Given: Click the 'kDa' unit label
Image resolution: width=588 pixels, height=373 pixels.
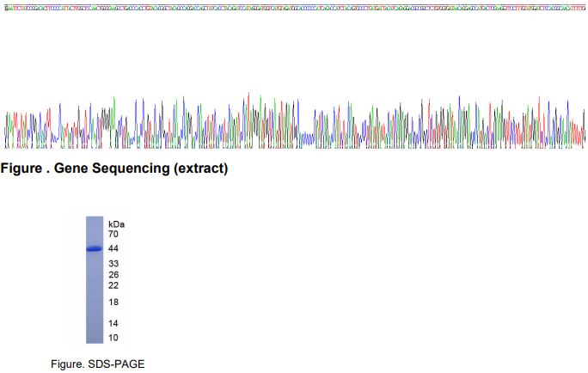Looking at the screenshot, I should (x=116, y=224).
